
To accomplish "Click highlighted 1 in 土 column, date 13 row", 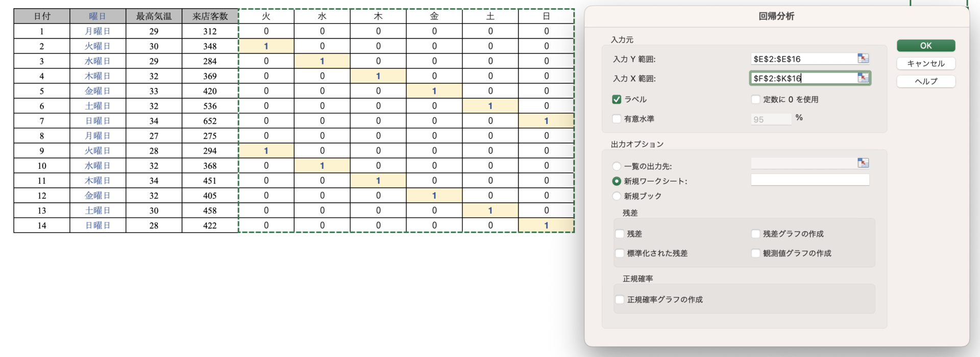I will click(x=491, y=211).
